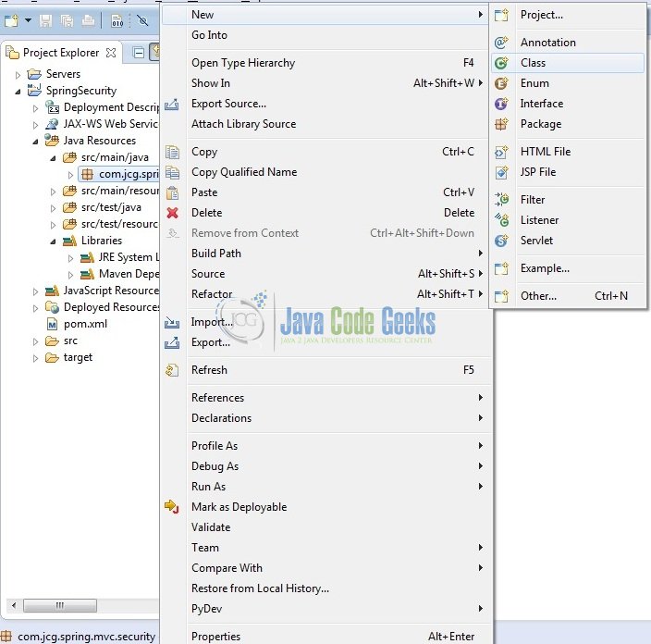The image size is (651, 644).
Task: Choose Other... in New submenu
Action: 568,296
